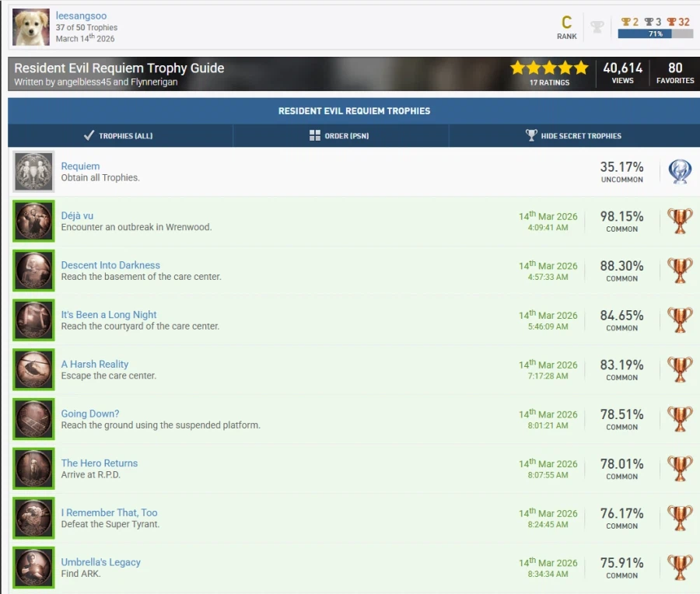Viewport: 700px width, 594px height.
Task: Click the Descent Into Darkness trophy image
Action: 34,271
